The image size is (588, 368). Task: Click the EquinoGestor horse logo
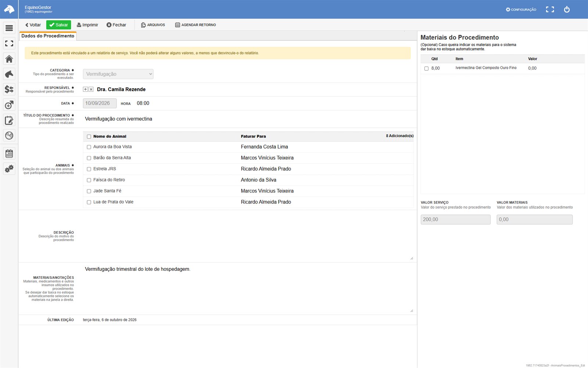(9, 9)
